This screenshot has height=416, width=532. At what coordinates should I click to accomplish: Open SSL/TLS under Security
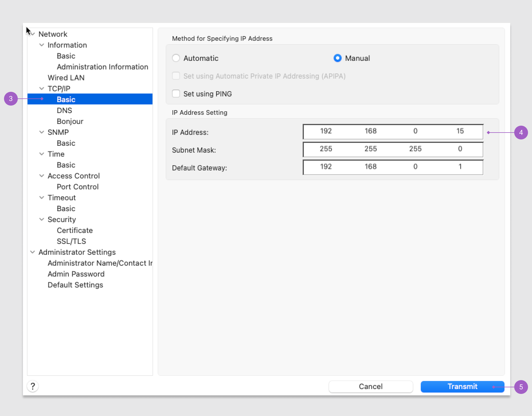(71, 241)
